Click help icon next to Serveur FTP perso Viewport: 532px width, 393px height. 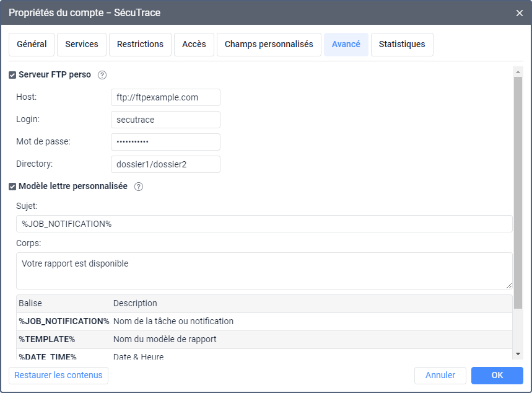click(x=102, y=75)
